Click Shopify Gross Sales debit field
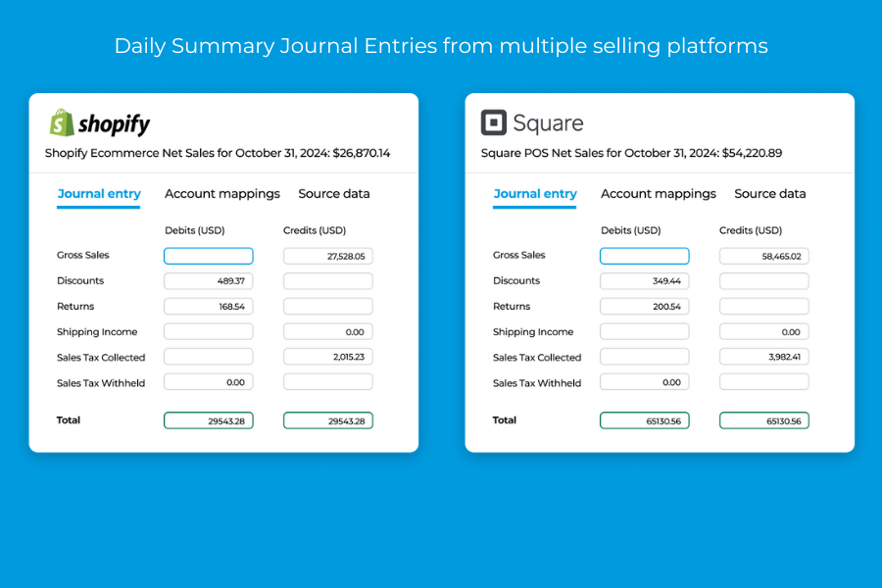 point(208,256)
